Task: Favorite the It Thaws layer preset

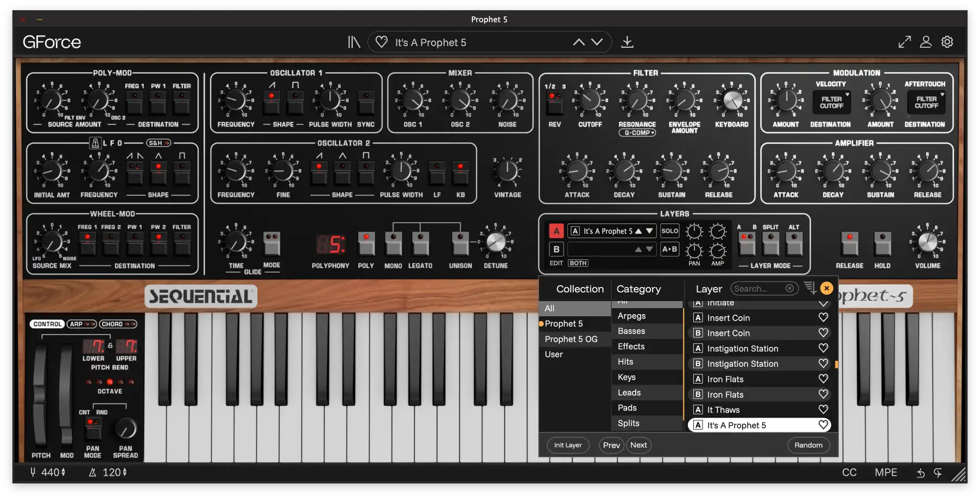Action: (824, 410)
